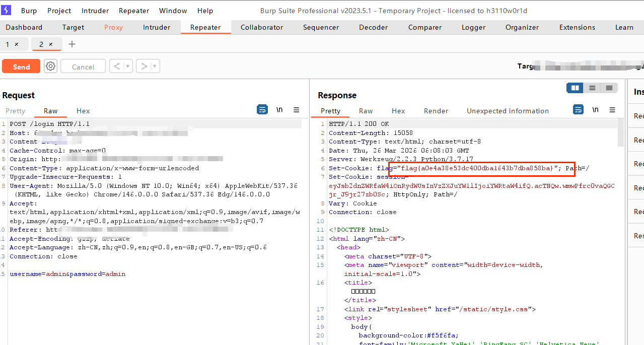Switch to the Collaborator tab
Screen dimensions: 644x345
[262, 27]
